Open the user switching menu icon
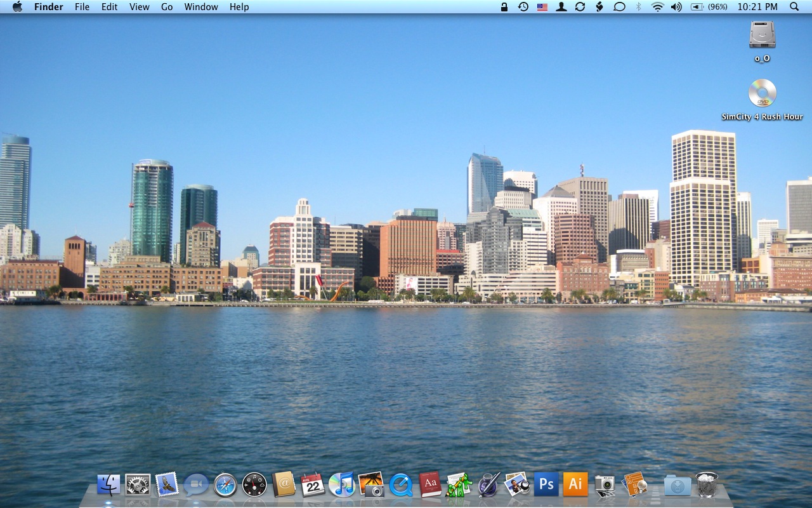 tap(561, 7)
